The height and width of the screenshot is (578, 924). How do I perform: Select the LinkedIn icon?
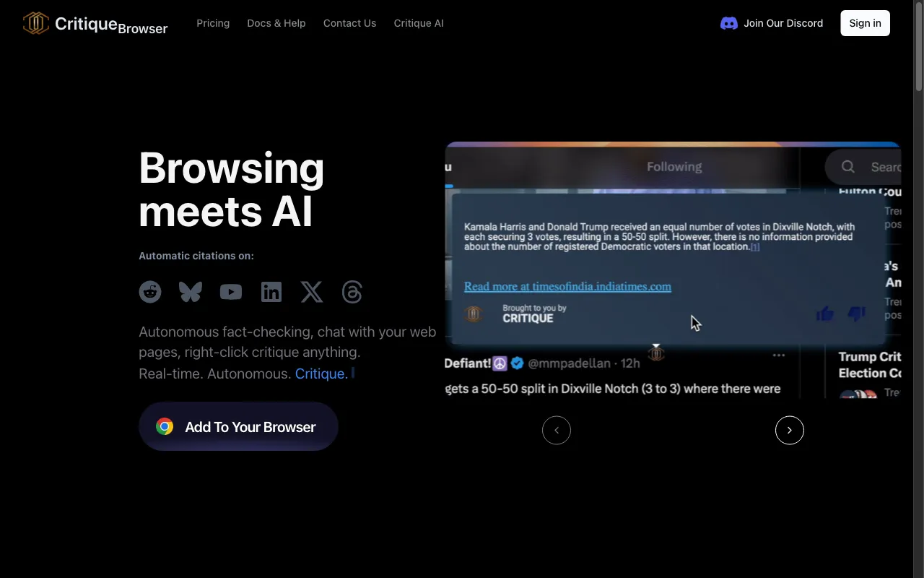point(271,292)
